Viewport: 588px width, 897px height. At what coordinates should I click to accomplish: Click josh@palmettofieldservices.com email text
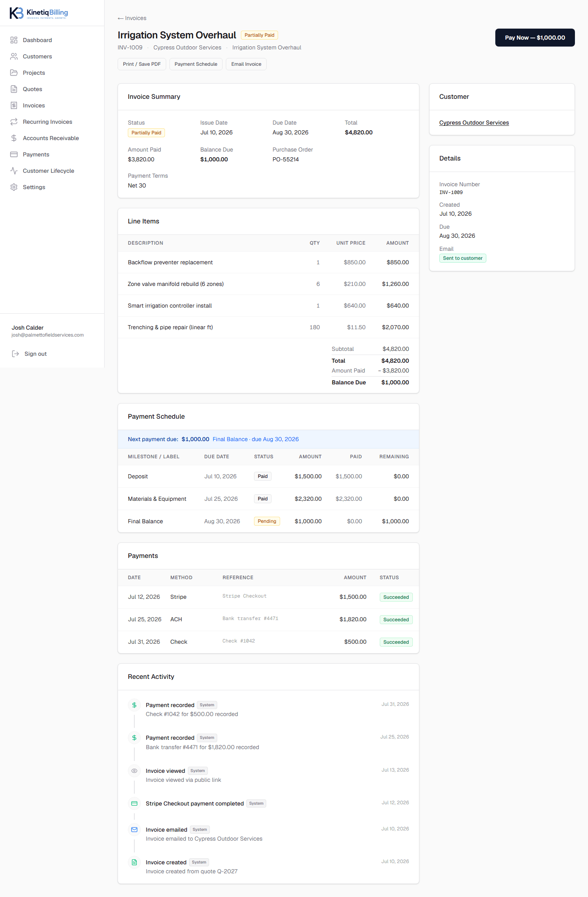point(48,335)
